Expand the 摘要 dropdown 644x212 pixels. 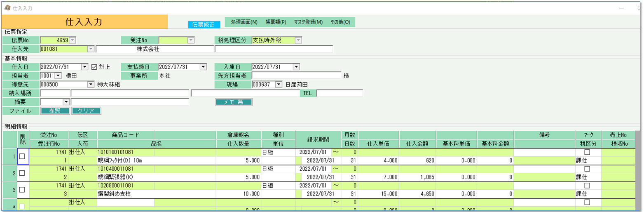point(66,102)
